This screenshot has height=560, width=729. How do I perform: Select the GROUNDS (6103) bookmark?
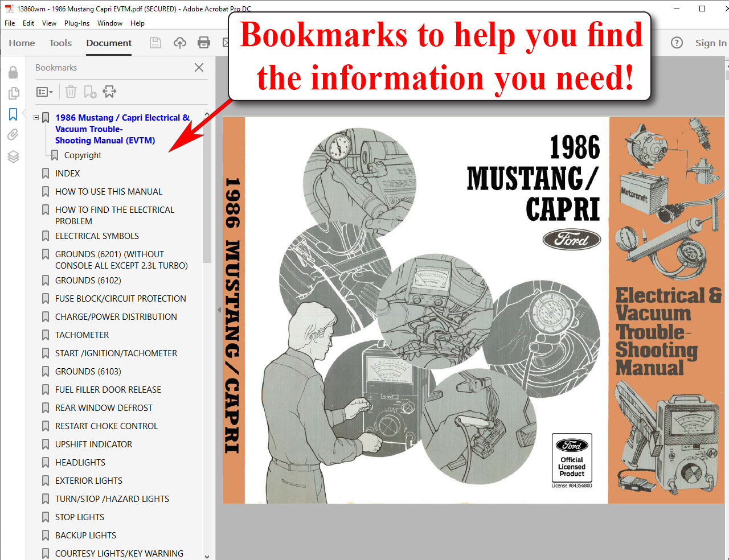point(88,372)
